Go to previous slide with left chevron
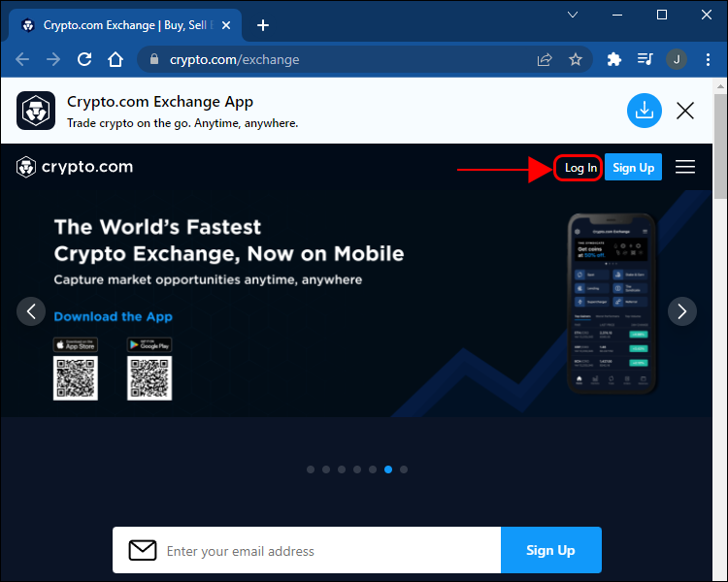The image size is (728, 582). pos(31,311)
